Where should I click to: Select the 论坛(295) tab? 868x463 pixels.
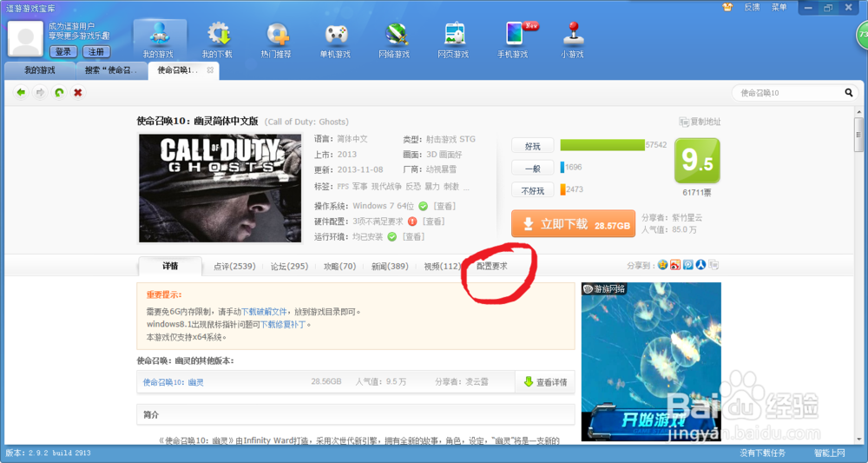[289, 267]
